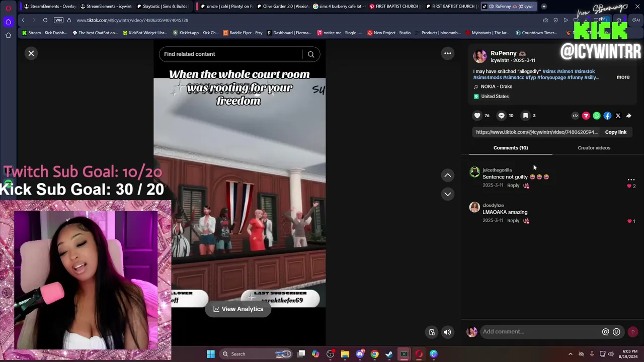Screen dimensions: 644x362
Task: Open the taskbar clock showing 6:03 PM
Action: point(630,354)
